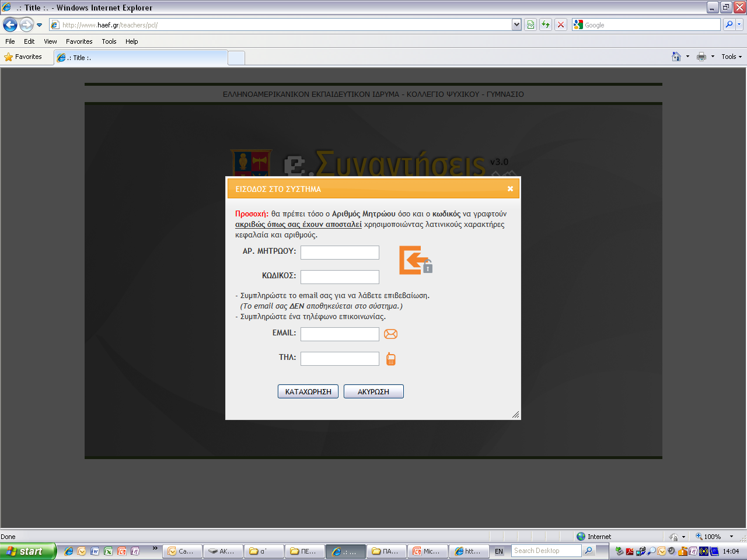This screenshot has width=747, height=560.
Task: Click the orange login arrow lock icon
Action: (416, 260)
